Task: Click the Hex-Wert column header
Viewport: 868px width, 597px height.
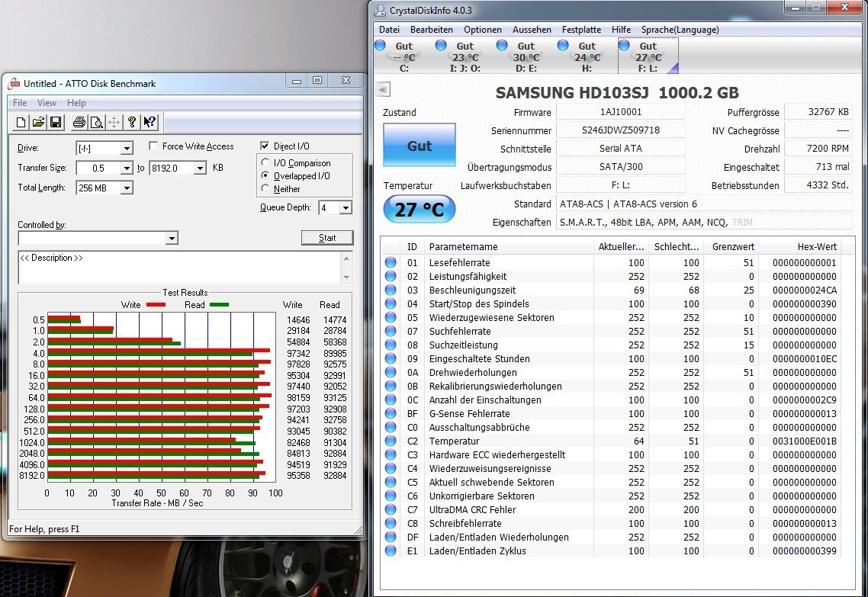Action: pyautogui.click(x=800, y=246)
